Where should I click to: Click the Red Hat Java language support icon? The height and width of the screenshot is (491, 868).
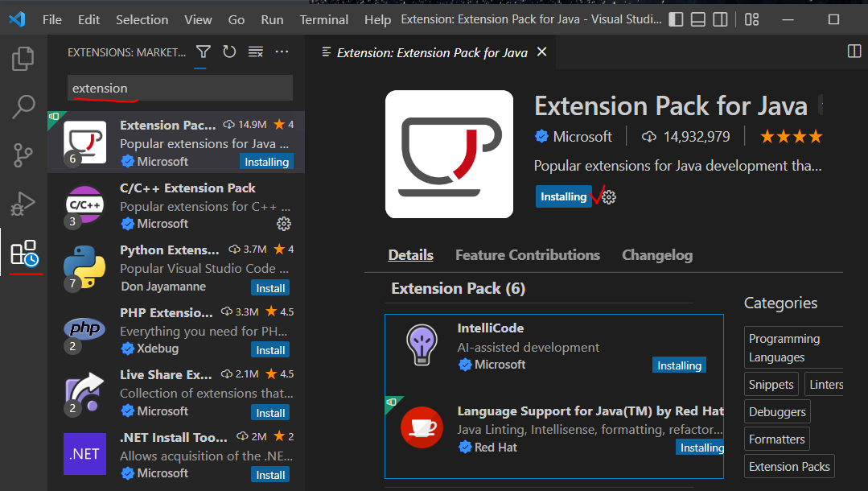coord(422,427)
